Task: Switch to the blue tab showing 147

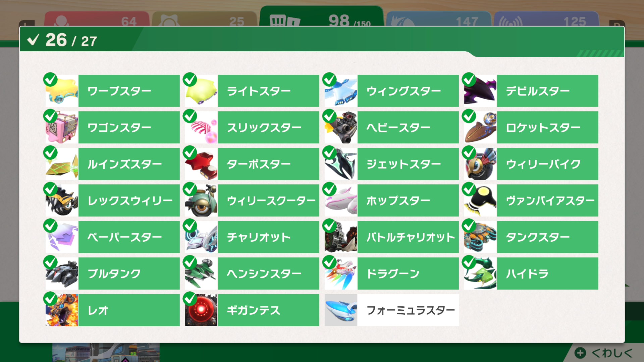Action: [438, 19]
